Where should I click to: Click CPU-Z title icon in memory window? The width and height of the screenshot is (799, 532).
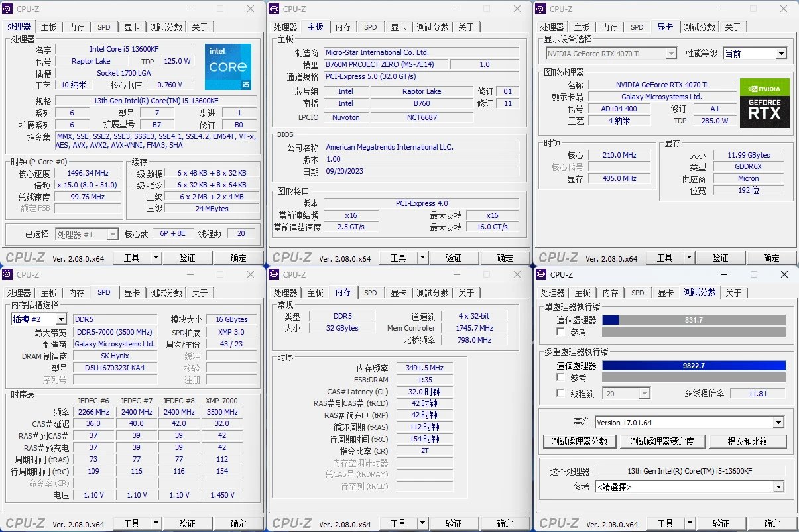pos(275,274)
